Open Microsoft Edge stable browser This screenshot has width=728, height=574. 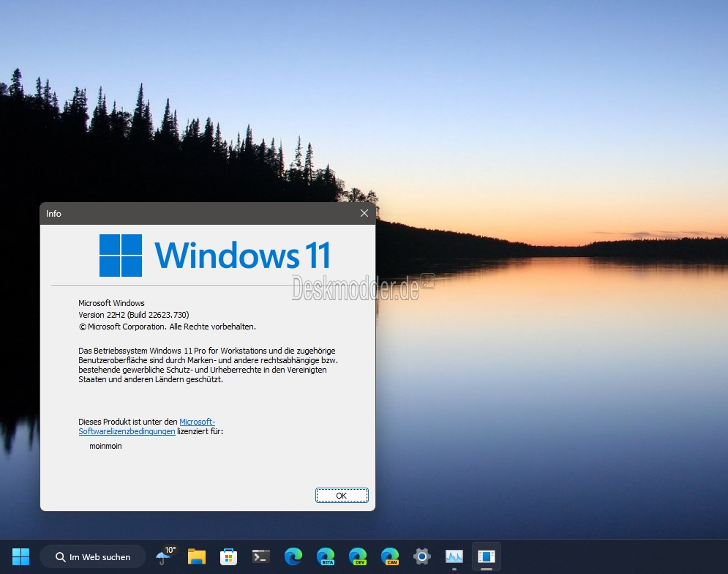point(293,556)
